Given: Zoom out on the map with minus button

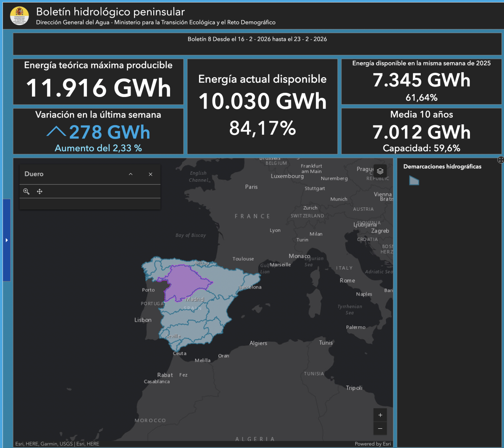Looking at the screenshot, I should pos(380,428).
